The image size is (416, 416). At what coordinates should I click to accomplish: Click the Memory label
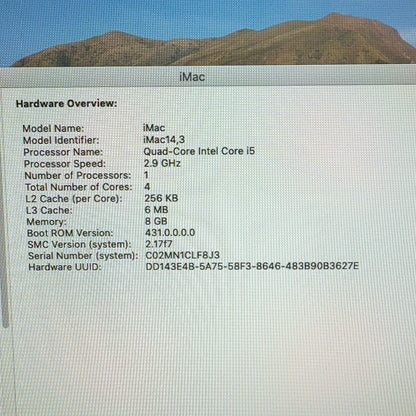(46, 222)
